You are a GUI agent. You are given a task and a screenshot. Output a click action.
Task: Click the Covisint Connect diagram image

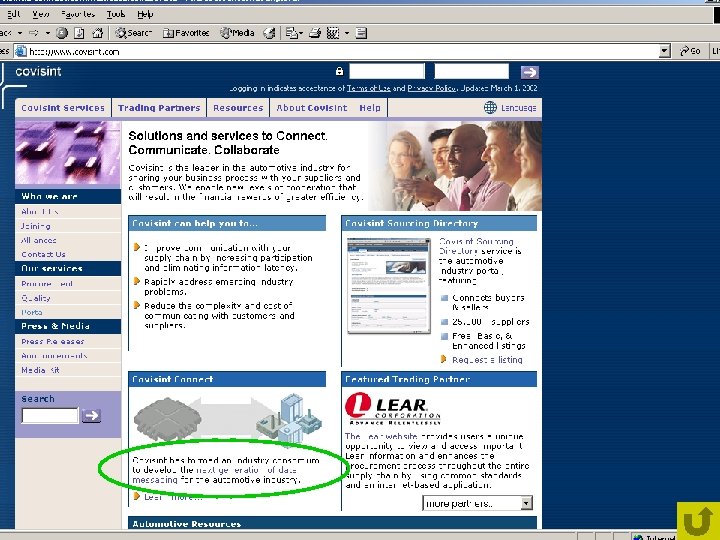pyautogui.click(x=228, y=419)
